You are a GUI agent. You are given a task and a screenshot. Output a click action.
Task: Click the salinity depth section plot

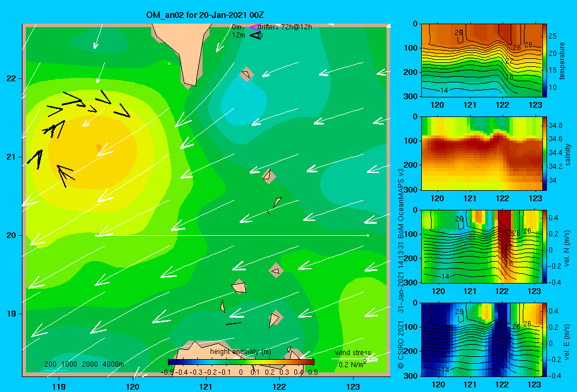click(482, 154)
